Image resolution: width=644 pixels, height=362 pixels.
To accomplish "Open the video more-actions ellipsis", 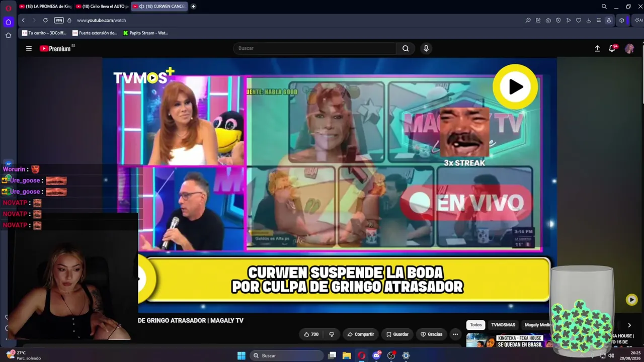I will [x=455, y=334].
